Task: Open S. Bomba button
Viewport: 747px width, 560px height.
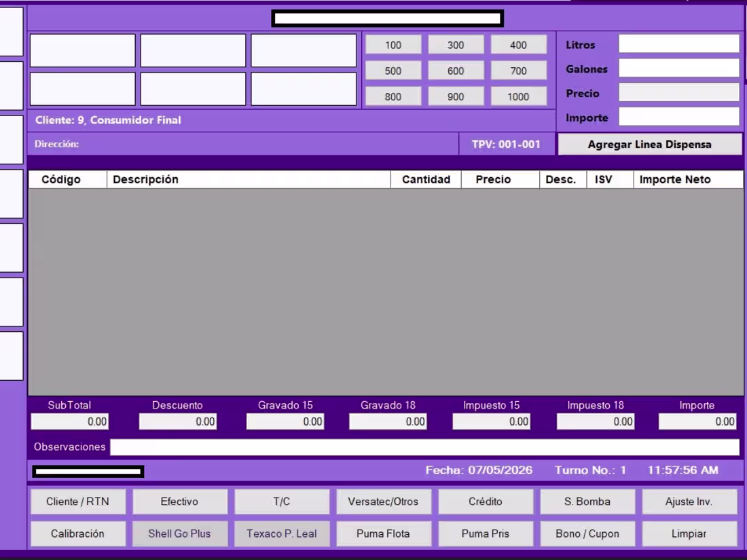Action: tap(587, 502)
